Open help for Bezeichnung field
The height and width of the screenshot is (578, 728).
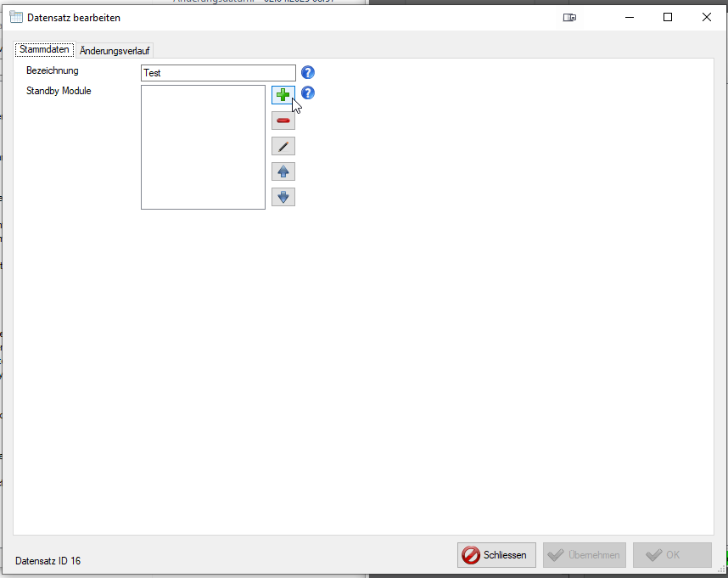click(308, 73)
